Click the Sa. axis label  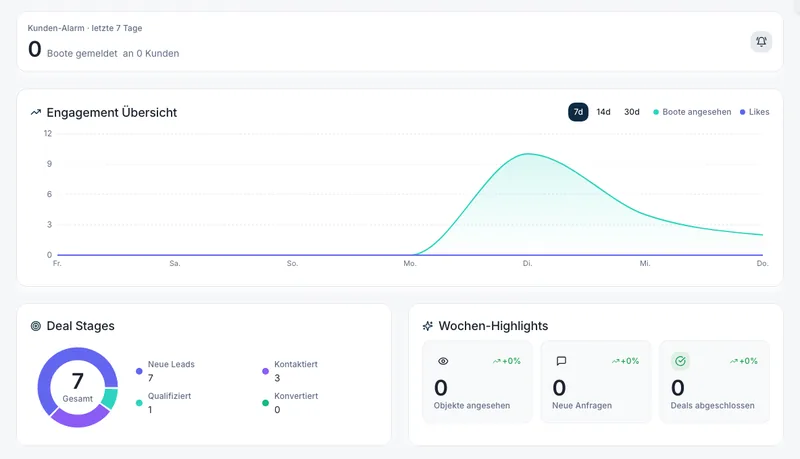(175, 264)
